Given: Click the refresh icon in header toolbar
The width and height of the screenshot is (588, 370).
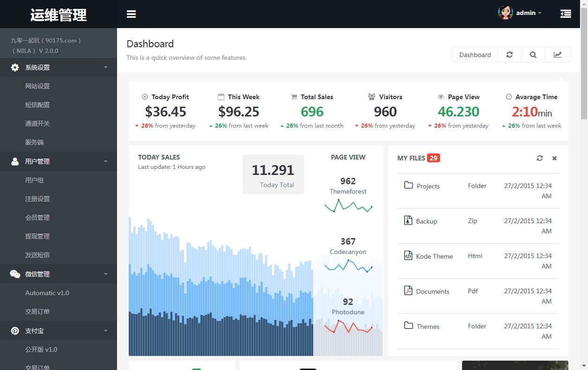Looking at the screenshot, I should point(509,55).
